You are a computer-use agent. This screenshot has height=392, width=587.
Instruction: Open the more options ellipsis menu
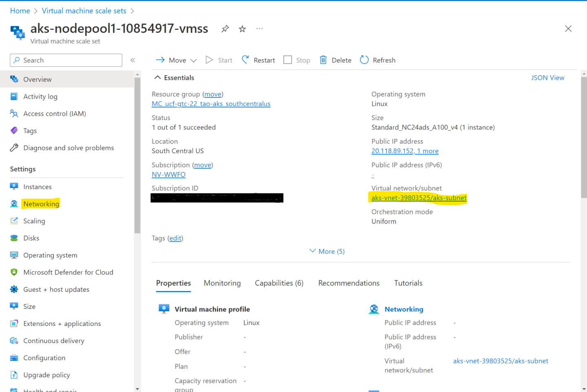pos(260,29)
